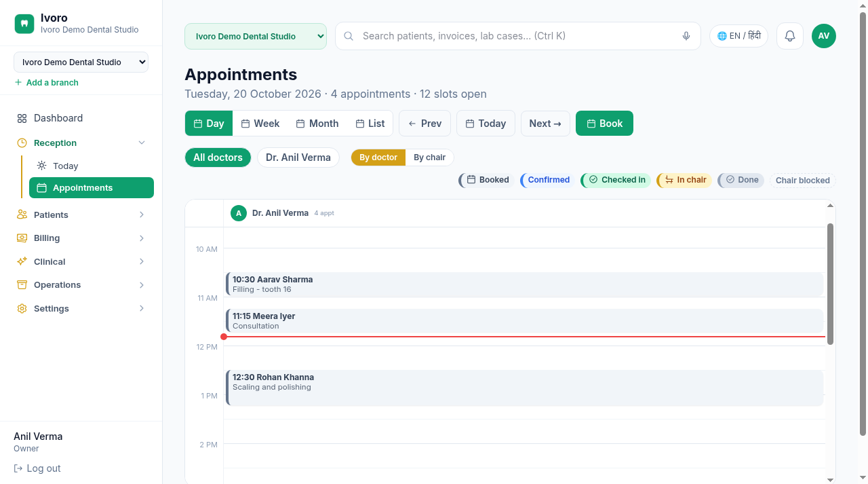The width and height of the screenshot is (868, 484).
Task: Click the green Book button
Action: pyautogui.click(x=604, y=124)
